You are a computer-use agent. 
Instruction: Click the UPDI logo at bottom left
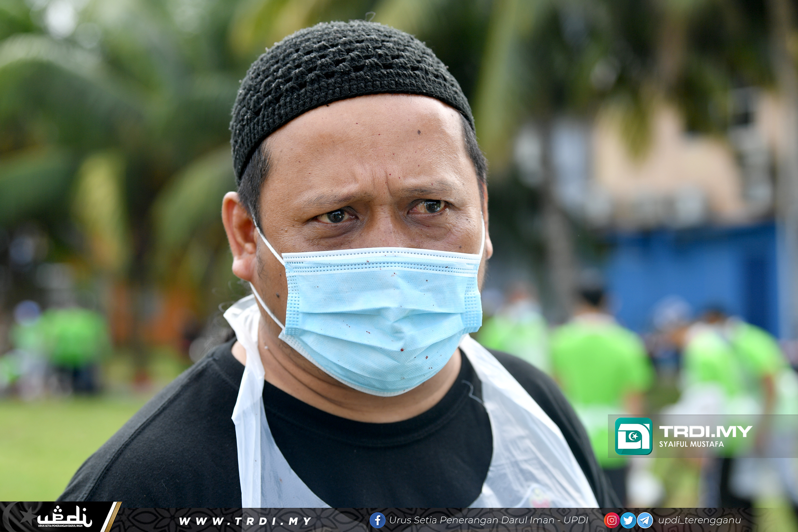64,517
